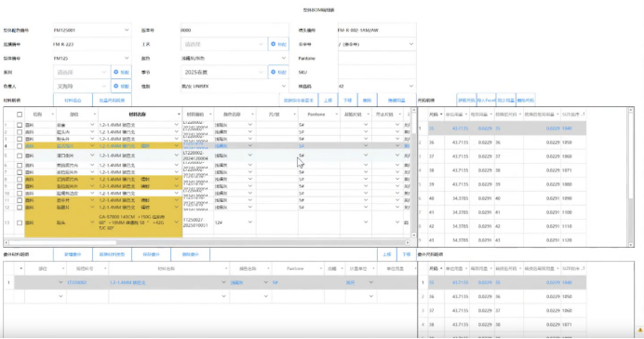Image resolution: width=644 pixels, height=339 pixels.
Task: Click the 导入Excel button
Action: click(486, 101)
